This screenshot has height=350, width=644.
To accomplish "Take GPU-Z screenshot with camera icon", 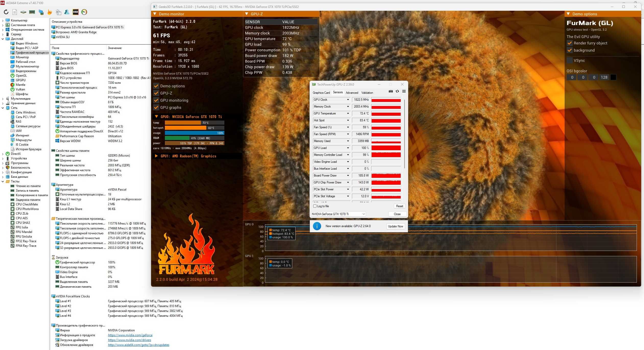I will (391, 91).
